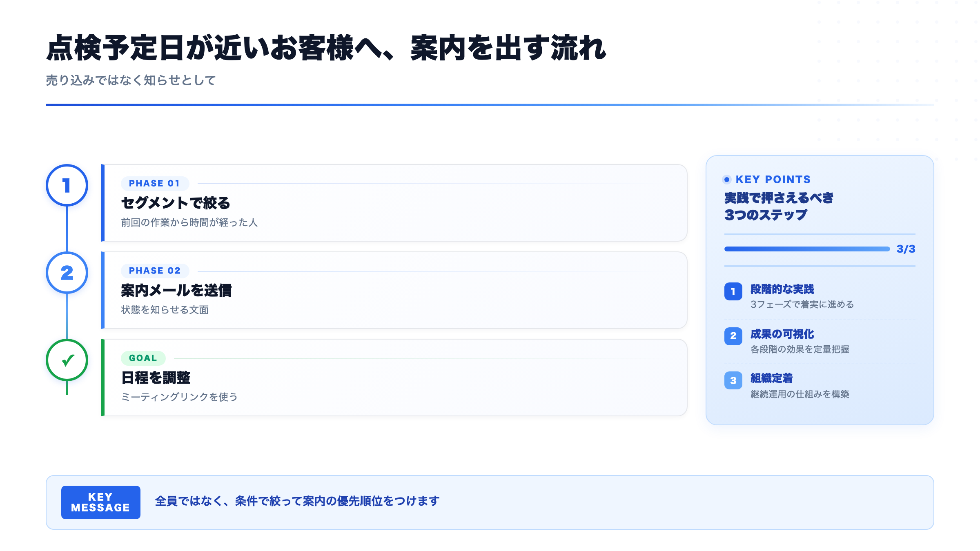
Task: Click the 3/3 progress bar
Action: (x=807, y=249)
